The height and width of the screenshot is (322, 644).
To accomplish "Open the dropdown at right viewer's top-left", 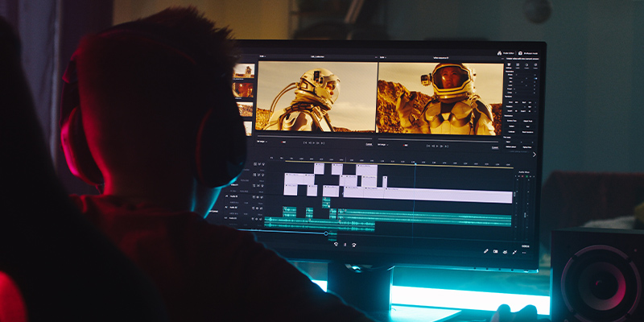I will click(382, 57).
